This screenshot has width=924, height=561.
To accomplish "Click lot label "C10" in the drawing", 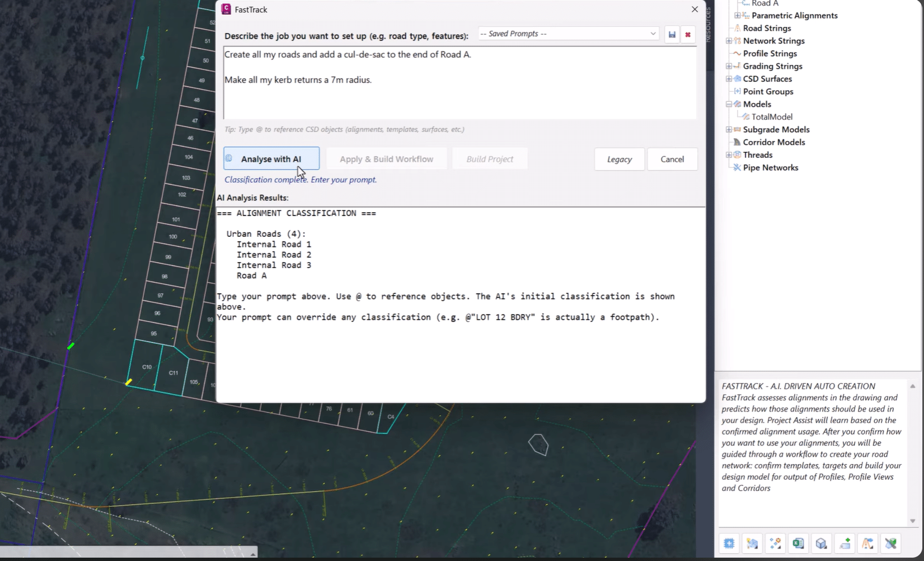I will click(x=147, y=367).
